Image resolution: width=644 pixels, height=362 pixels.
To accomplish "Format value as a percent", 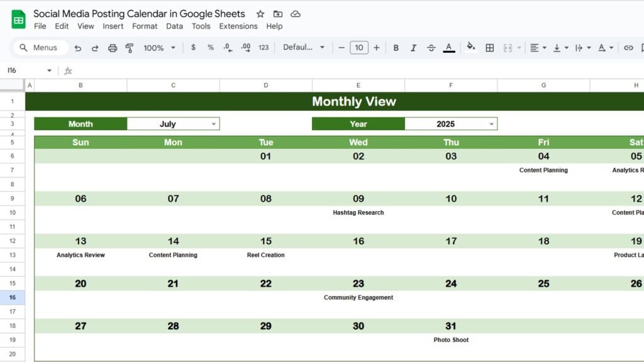I will (x=210, y=47).
